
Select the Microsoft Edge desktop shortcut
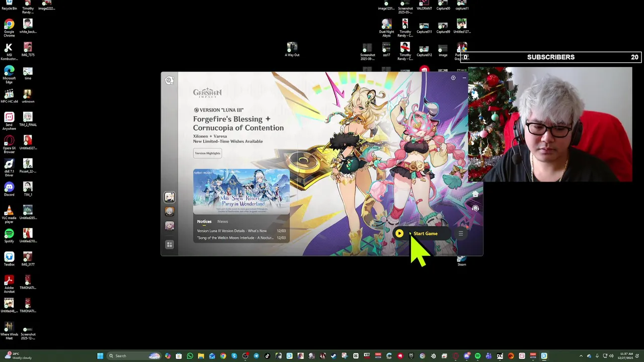click(9, 75)
